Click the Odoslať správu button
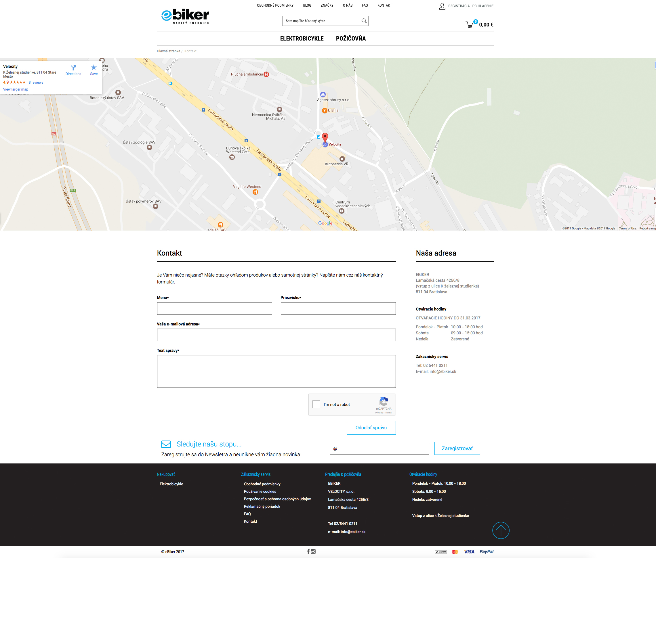The height and width of the screenshot is (644, 656). point(371,428)
